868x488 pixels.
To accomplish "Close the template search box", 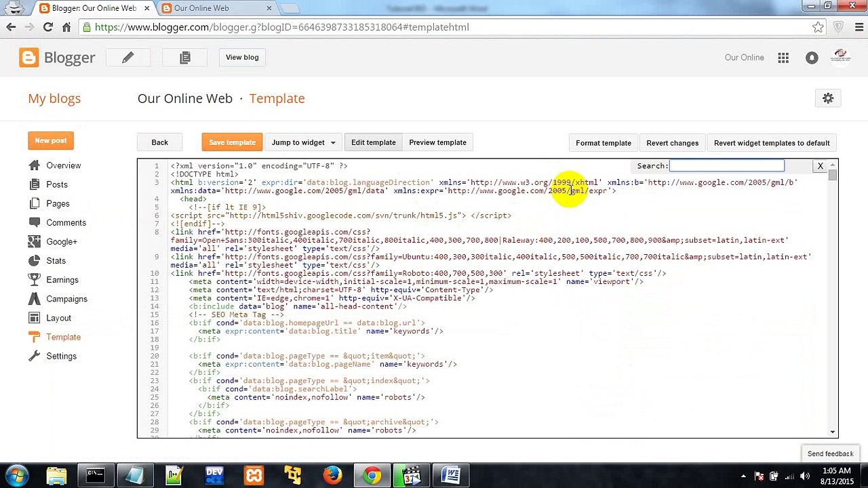I will [820, 166].
